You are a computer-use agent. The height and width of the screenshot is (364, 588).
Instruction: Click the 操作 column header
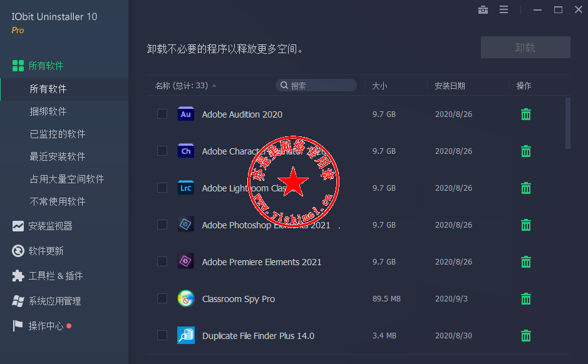point(524,86)
